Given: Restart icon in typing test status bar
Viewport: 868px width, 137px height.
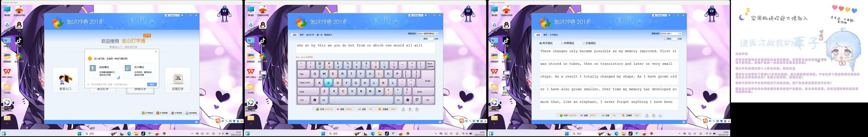Looking at the screenshot, I should (x=647, y=115).
